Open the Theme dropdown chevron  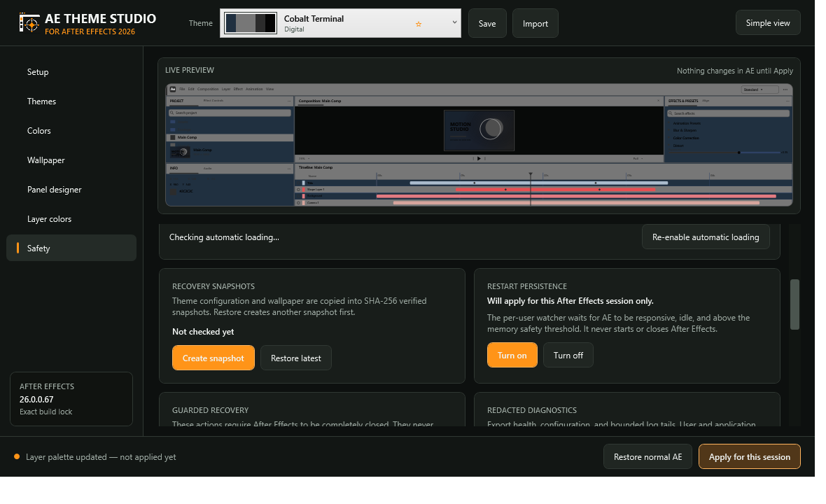(x=454, y=22)
